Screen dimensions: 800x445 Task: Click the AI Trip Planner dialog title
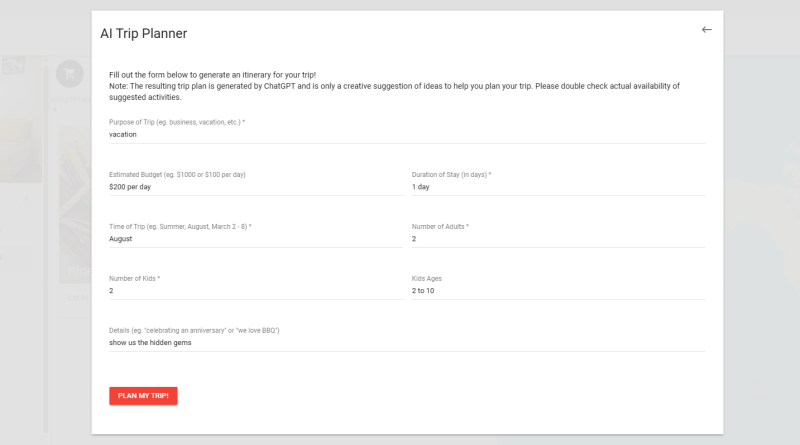point(144,34)
